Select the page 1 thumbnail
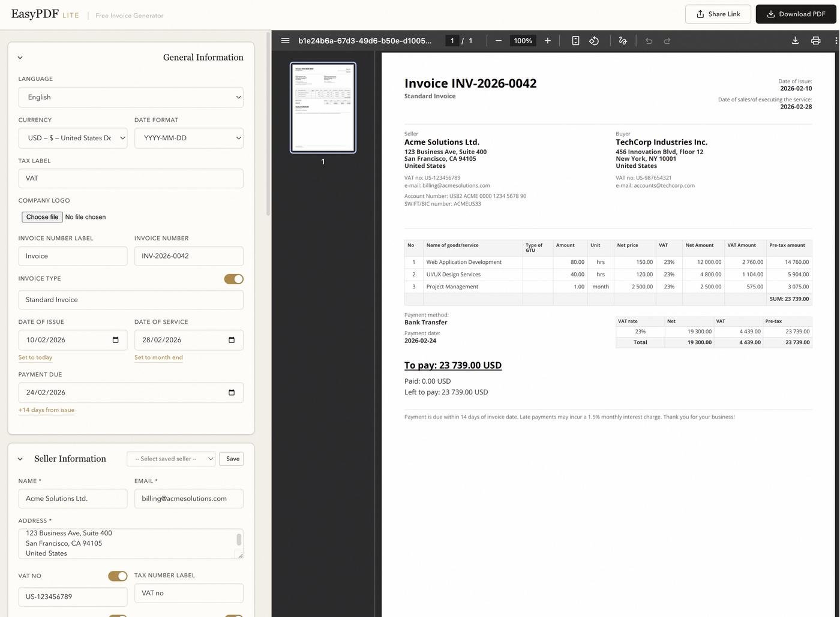The width and height of the screenshot is (840, 617). tap(323, 107)
